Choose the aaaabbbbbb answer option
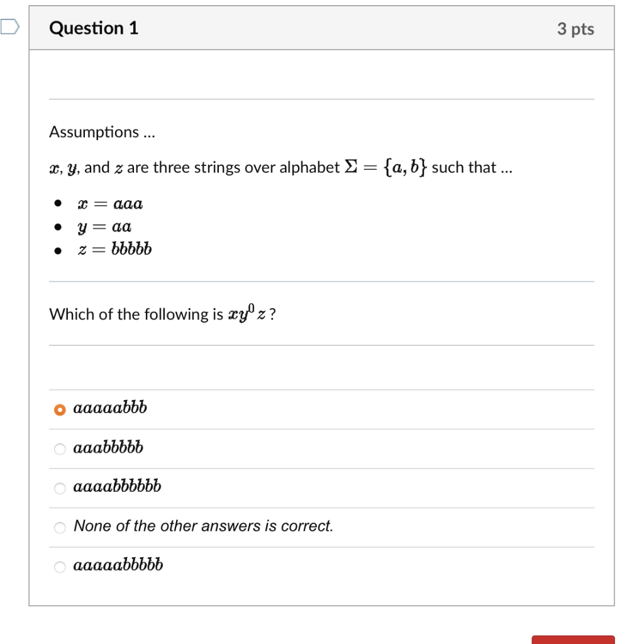The height and width of the screenshot is (644, 644). coord(118,487)
